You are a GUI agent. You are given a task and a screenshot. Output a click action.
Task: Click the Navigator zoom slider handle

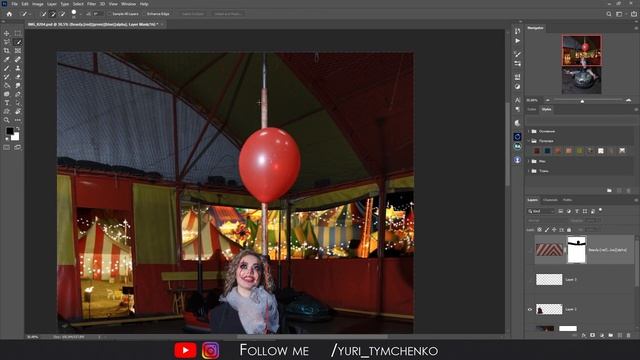point(582,100)
